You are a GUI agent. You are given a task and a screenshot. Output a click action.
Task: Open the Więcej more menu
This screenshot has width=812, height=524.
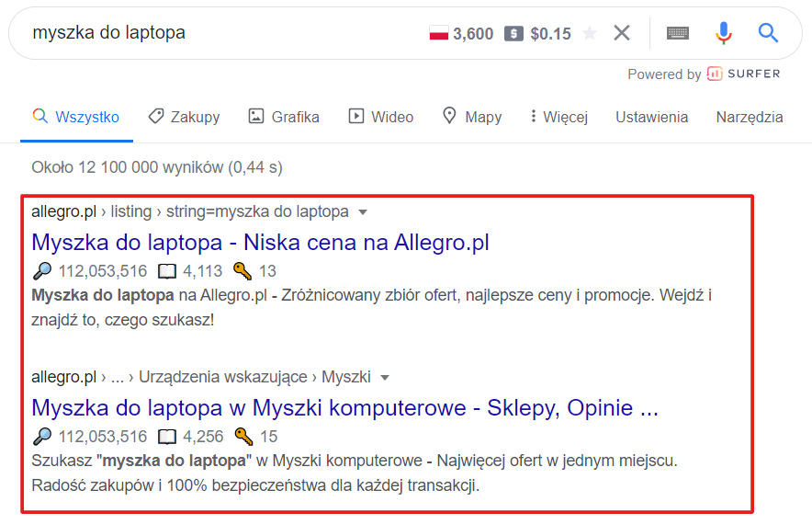(x=558, y=117)
